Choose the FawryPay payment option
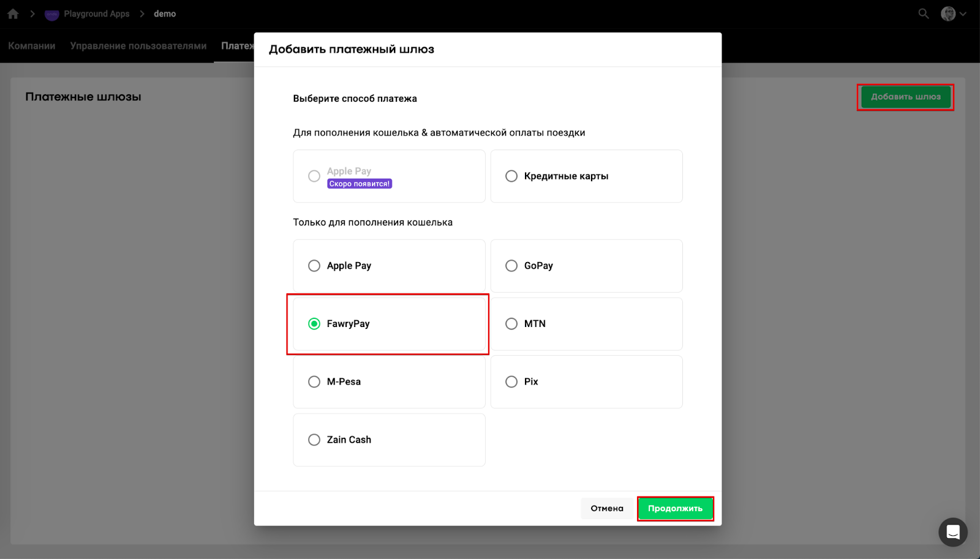Viewport: 980px width, 559px height. pyautogui.click(x=314, y=324)
